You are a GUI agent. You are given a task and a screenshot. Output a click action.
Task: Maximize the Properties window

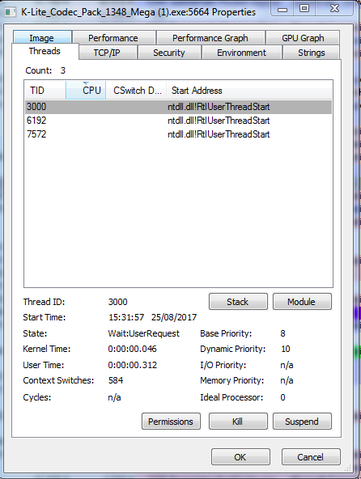pos(304,9)
